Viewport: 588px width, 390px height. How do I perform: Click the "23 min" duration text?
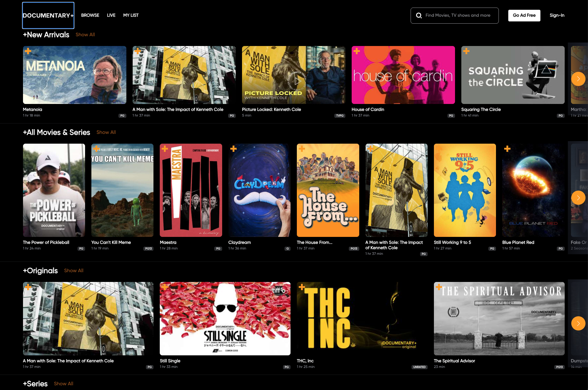(x=439, y=367)
